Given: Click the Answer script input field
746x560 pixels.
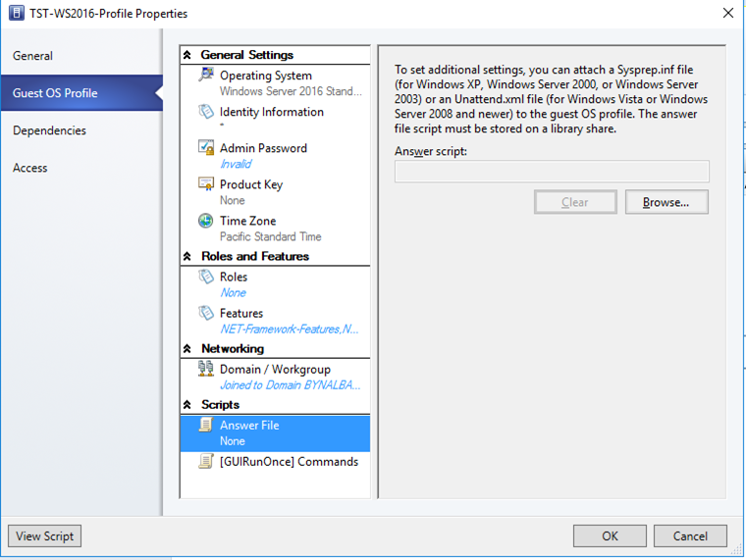Looking at the screenshot, I should (x=552, y=171).
